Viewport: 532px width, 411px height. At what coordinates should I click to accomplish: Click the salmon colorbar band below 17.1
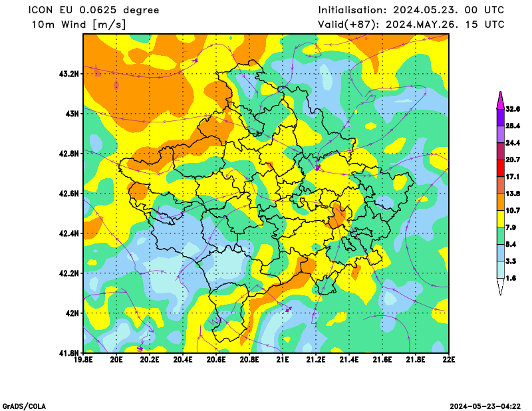(501, 186)
